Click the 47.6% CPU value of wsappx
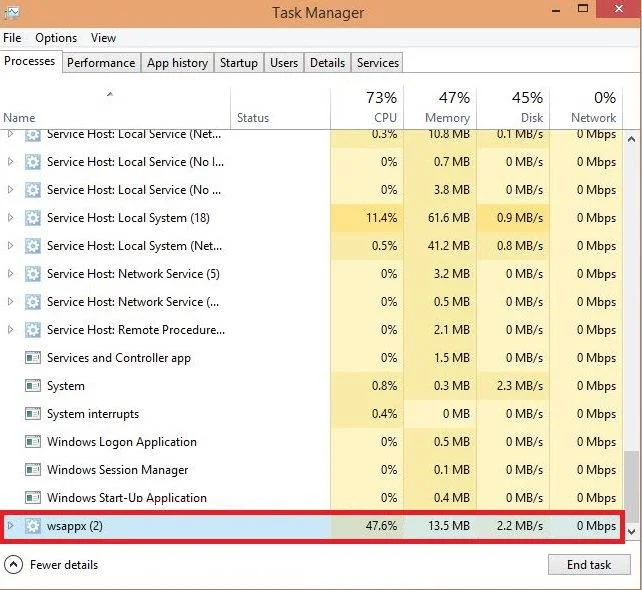This screenshot has height=590, width=642. pos(381,525)
